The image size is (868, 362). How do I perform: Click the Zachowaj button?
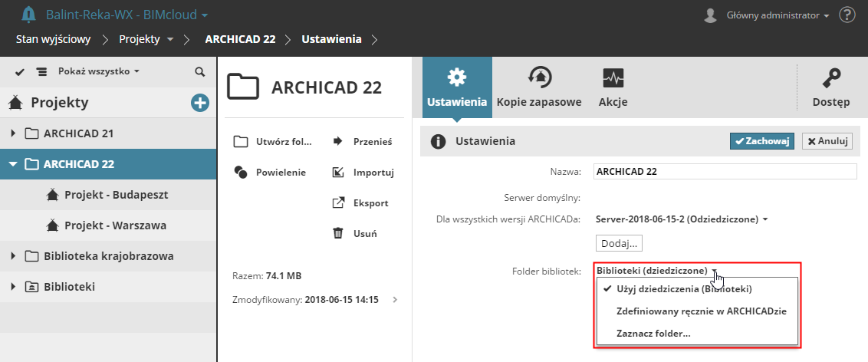point(762,141)
